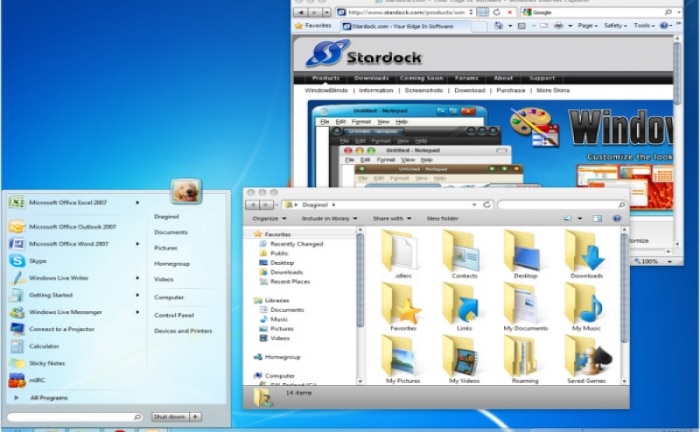The image size is (700, 432).
Task: Click the Explorer search field
Action: coord(562,204)
